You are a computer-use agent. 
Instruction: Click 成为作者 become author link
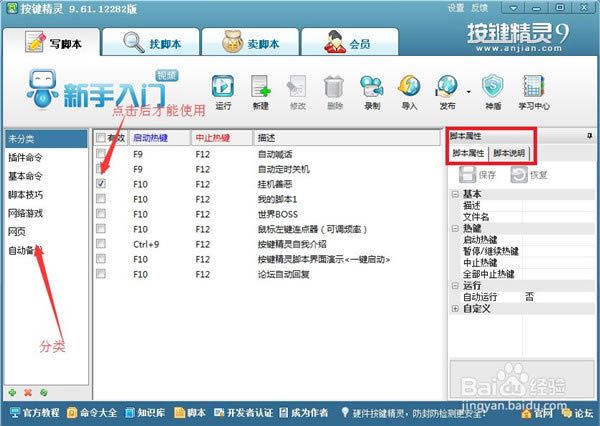click(x=303, y=413)
